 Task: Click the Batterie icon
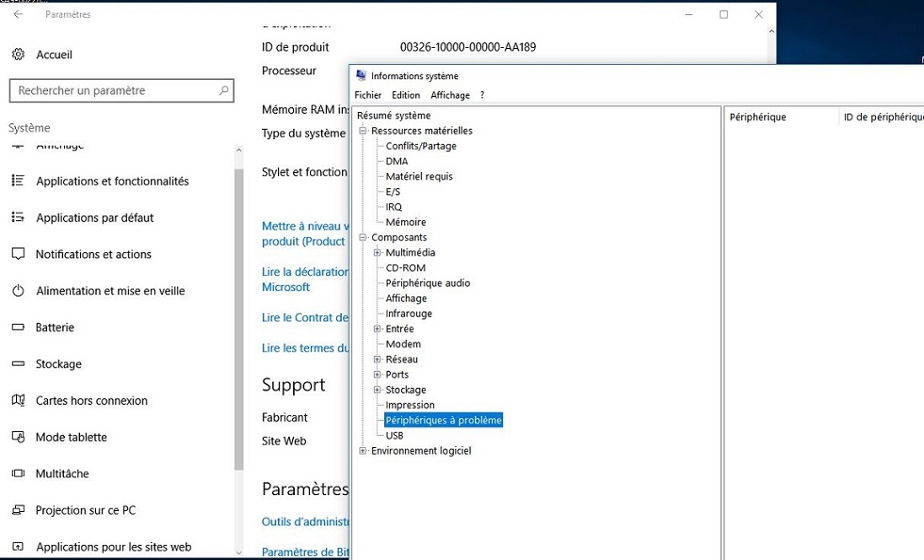(x=18, y=327)
